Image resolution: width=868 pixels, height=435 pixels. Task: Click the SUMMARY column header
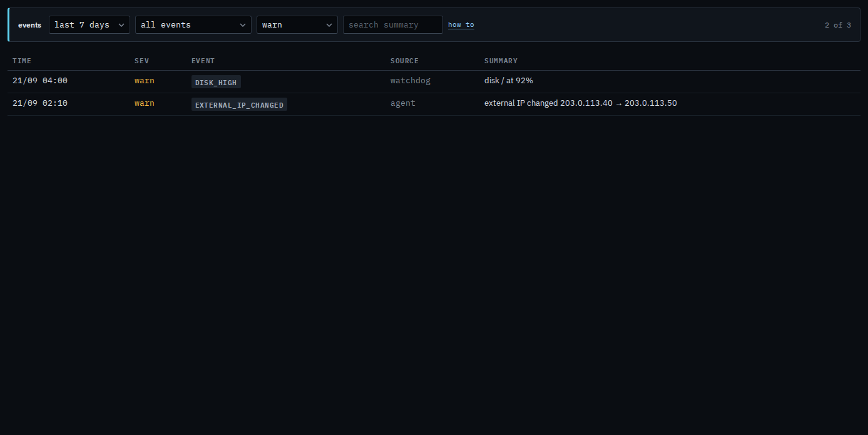tap(501, 61)
